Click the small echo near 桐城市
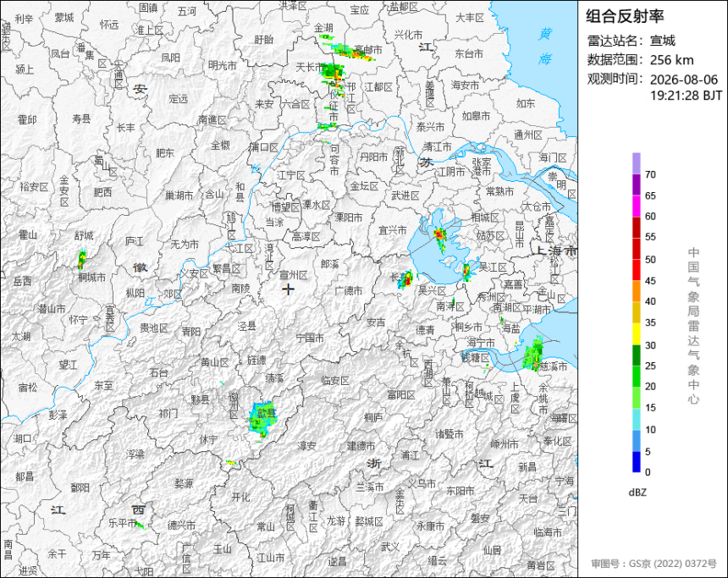This screenshot has width=728, height=578. 82,259
